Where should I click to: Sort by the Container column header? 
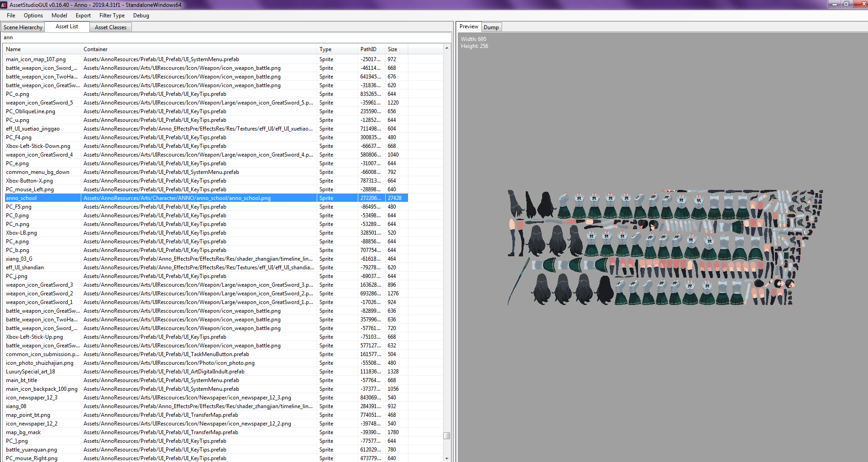[x=199, y=49]
